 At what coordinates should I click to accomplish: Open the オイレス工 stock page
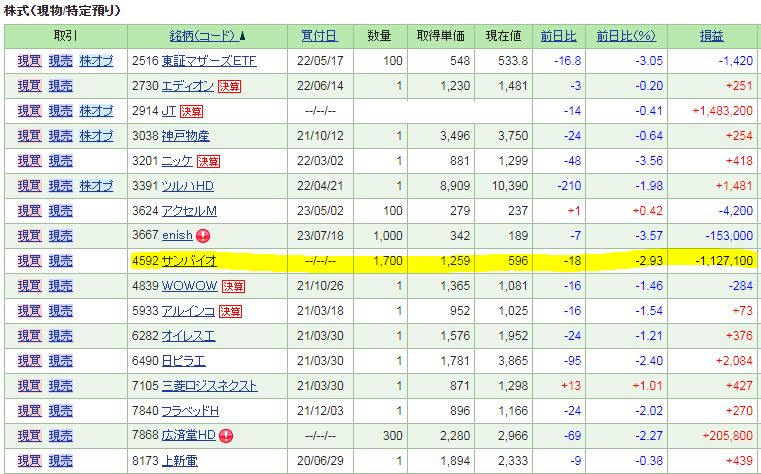pos(188,336)
